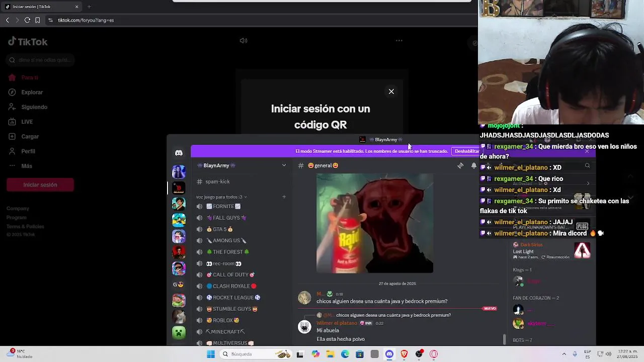Screen dimensions: 644x362
Task: Go back in the browser
Action: point(7,20)
